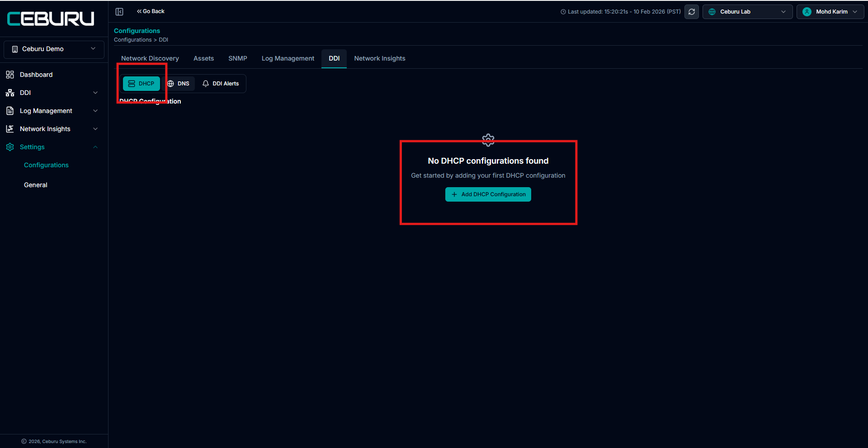Switch to the Log Management tab
This screenshot has width=868, height=448.
pos(288,58)
